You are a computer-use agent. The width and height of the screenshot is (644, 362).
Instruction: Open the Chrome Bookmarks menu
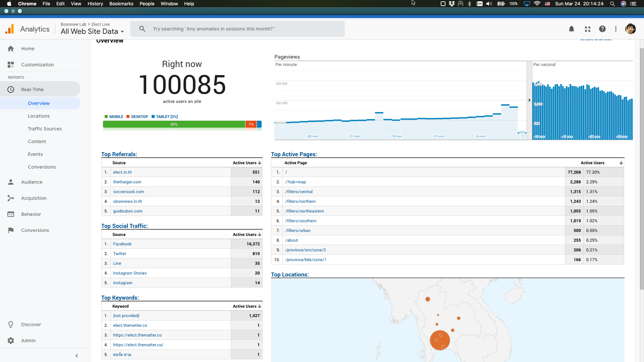pyautogui.click(x=121, y=4)
